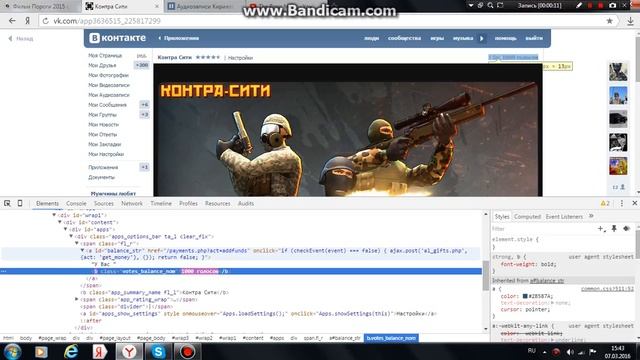The image size is (640, 360).
Task: Open Skype from the taskbar
Action: point(158,351)
